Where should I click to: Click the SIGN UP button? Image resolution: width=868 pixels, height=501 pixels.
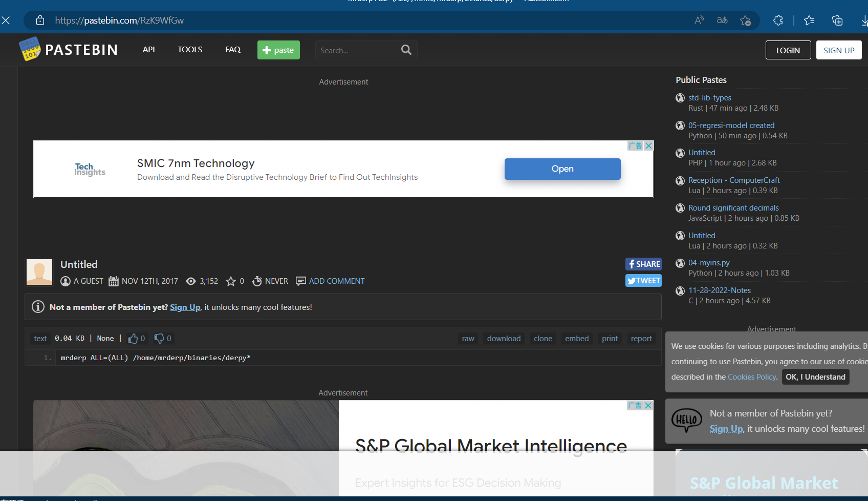tap(839, 50)
